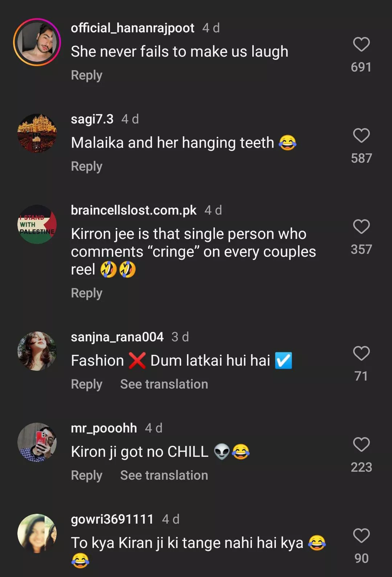Open the braincellslost.com.pk username link

(x=134, y=210)
